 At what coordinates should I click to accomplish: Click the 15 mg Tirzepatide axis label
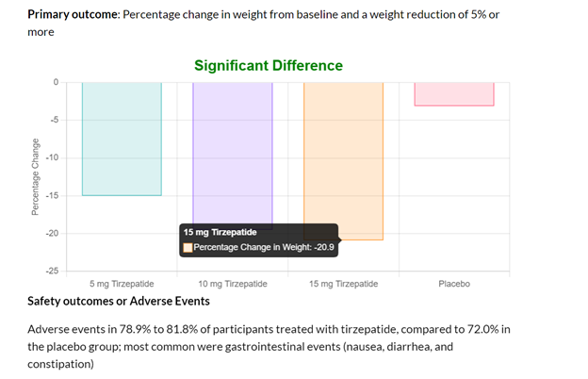pos(344,284)
